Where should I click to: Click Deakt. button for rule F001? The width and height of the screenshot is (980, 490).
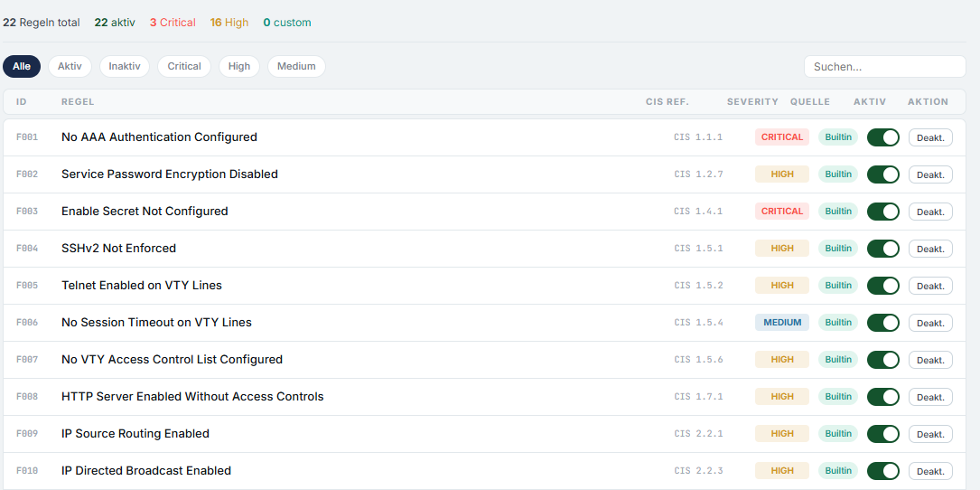[930, 137]
